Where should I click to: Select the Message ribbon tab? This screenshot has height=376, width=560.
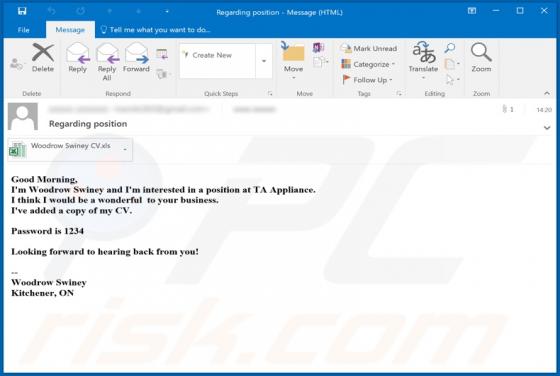point(70,30)
